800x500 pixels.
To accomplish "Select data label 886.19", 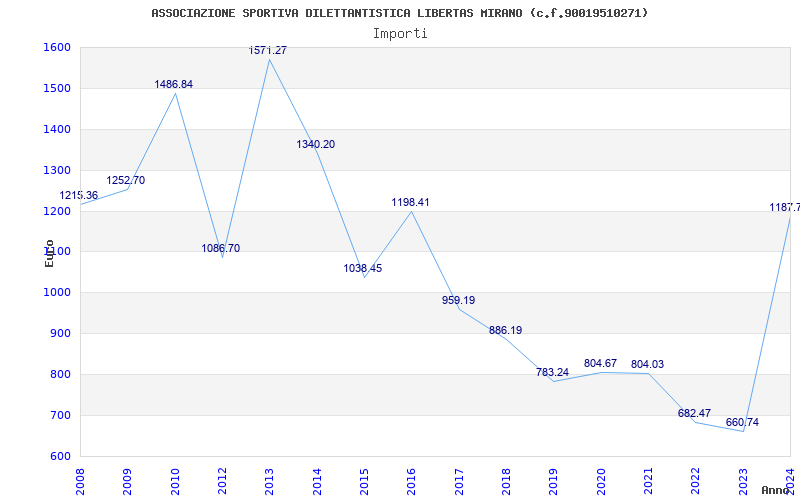I will point(505,331).
